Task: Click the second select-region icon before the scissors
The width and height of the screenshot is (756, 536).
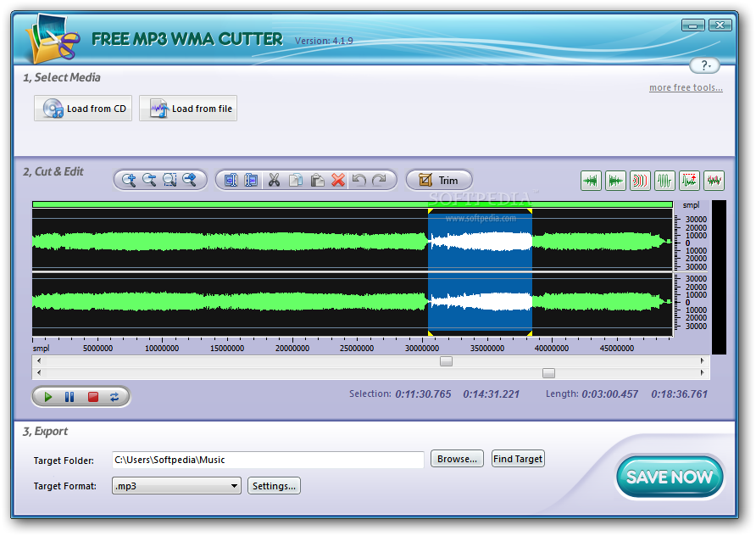Action: coord(251,180)
